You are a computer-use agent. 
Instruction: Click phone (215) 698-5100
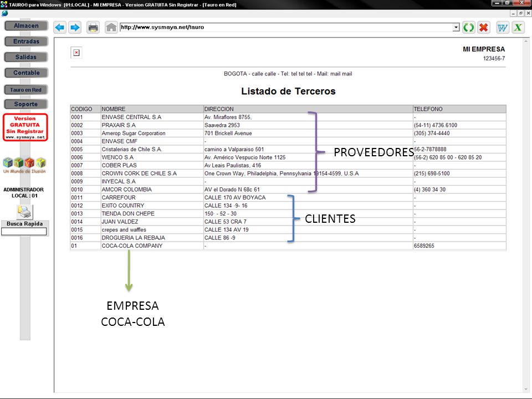tap(432, 173)
